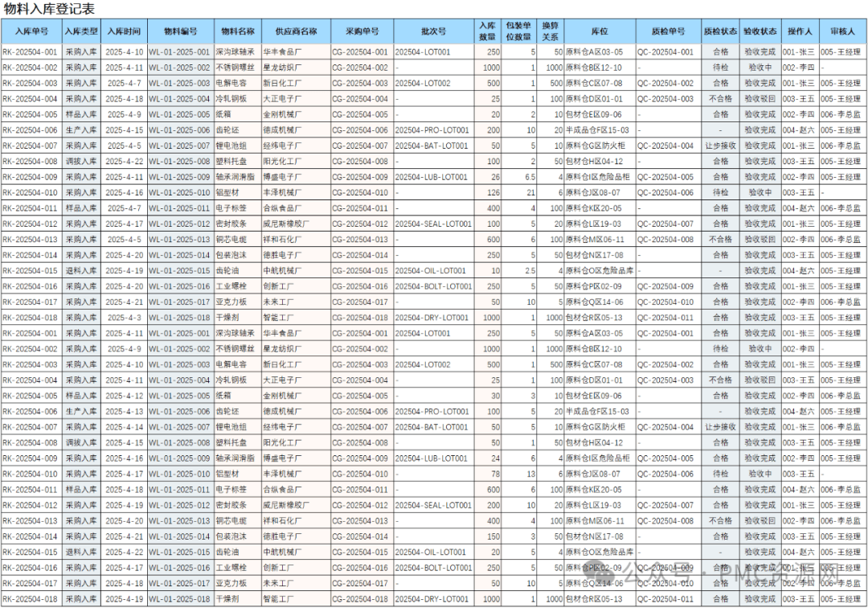This screenshot has width=868, height=608.
Task: Click the 验收状态 column header
Action: click(x=760, y=31)
